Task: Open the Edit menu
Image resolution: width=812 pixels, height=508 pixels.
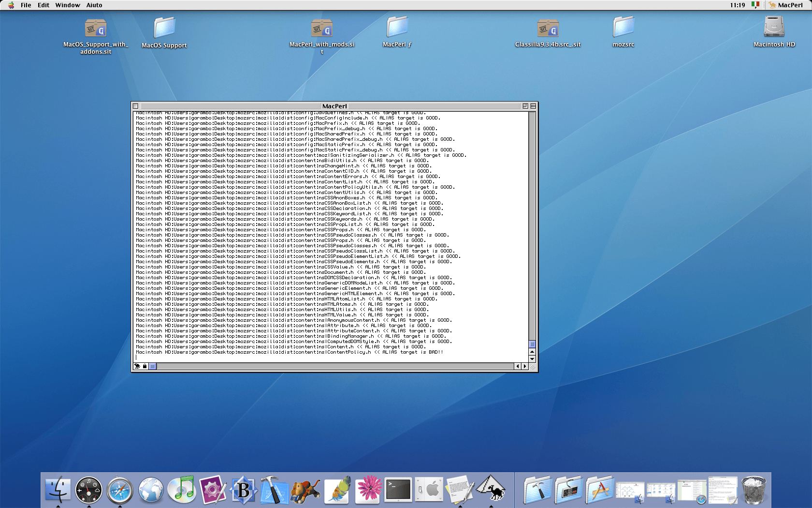Action: pos(43,5)
